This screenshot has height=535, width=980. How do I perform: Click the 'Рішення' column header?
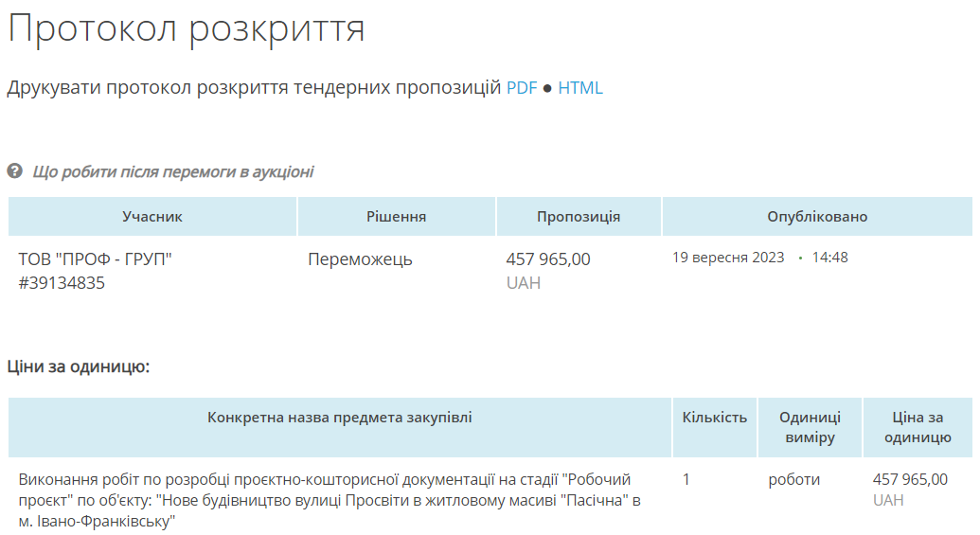[x=396, y=216]
